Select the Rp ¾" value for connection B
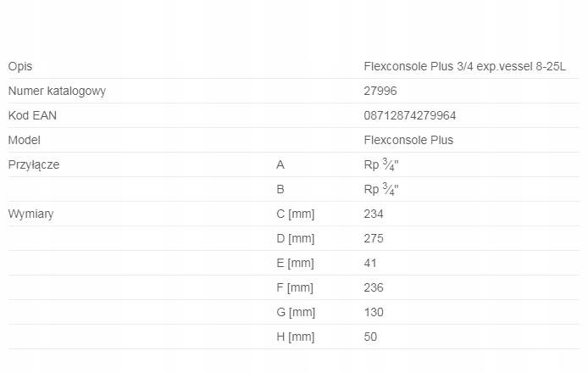588x373 pixels. coord(381,190)
